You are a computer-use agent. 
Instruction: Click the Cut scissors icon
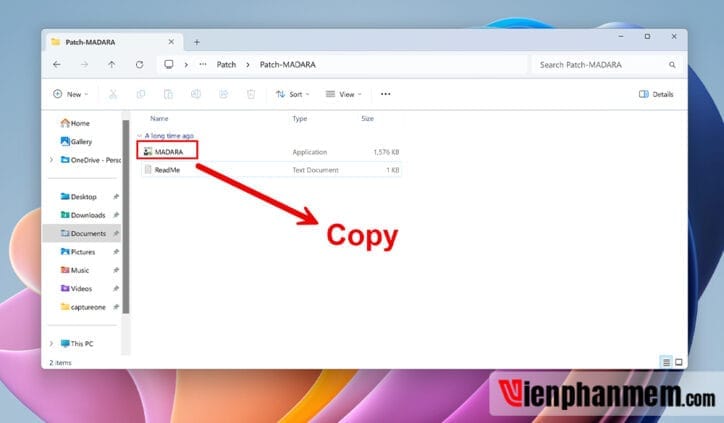pos(113,94)
